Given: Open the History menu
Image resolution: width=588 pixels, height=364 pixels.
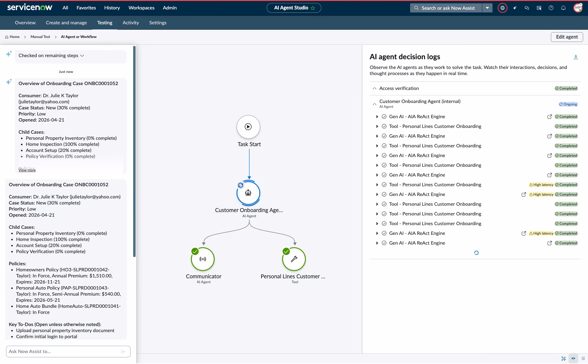Looking at the screenshot, I should [112, 8].
